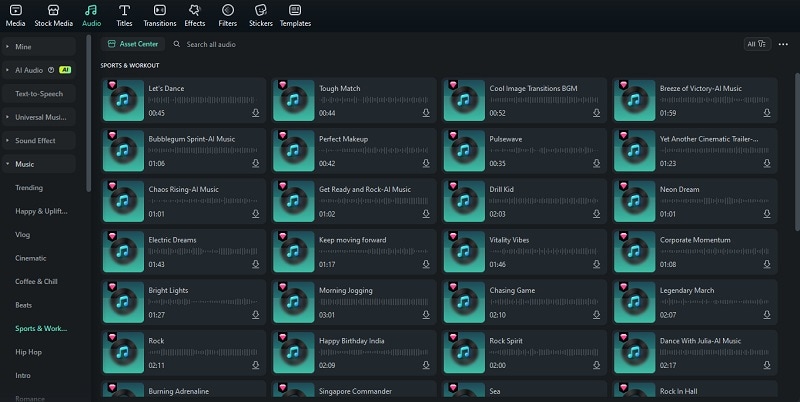The width and height of the screenshot is (800, 402).
Task: Select the Coffee & Chill category
Action: point(36,282)
